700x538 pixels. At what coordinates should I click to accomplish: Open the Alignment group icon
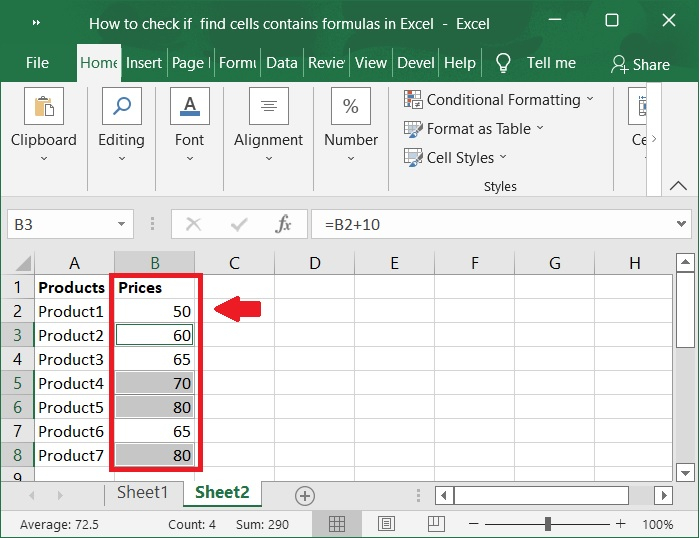tap(269, 106)
